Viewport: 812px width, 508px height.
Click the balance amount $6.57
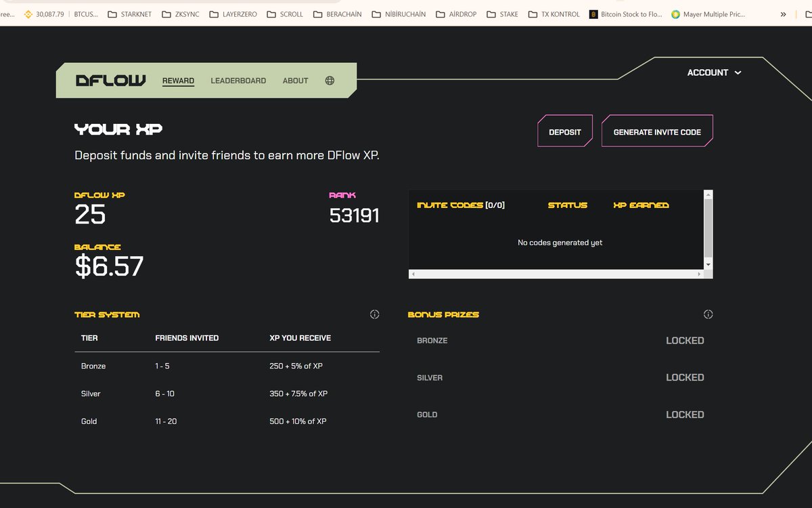click(109, 266)
